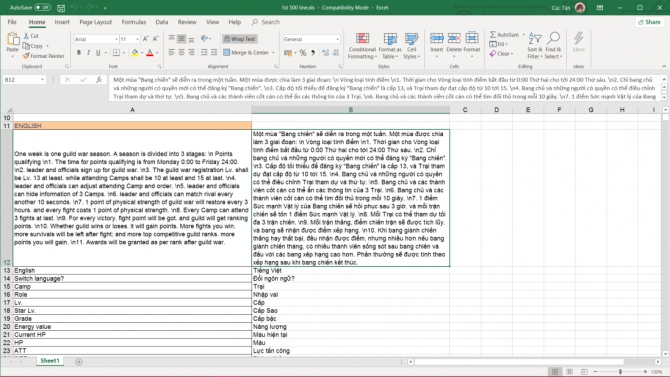Apply the yellow fill color
Screen dimensions: 670x377
click(x=135, y=53)
